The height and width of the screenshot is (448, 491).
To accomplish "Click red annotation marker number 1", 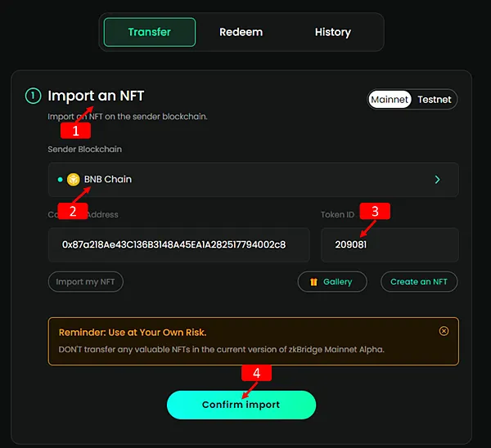I will click(76, 130).
